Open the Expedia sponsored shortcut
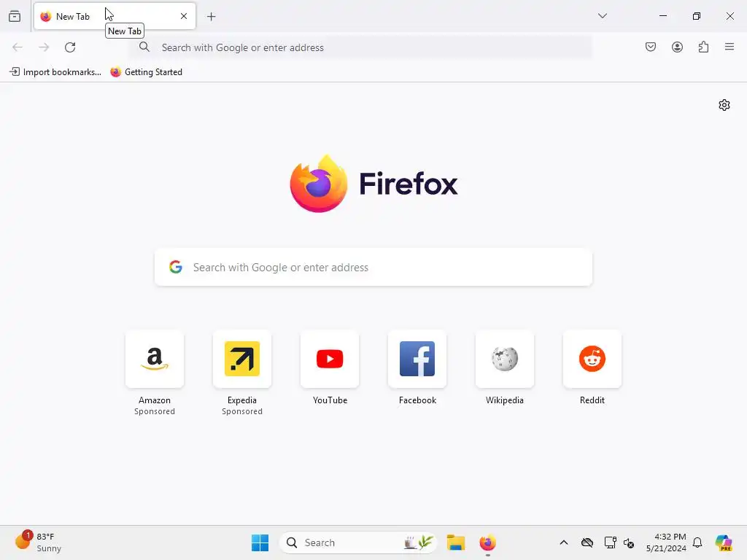Image resolution: width=747 pixels, height=560 pixels. [x=242, y=359]
